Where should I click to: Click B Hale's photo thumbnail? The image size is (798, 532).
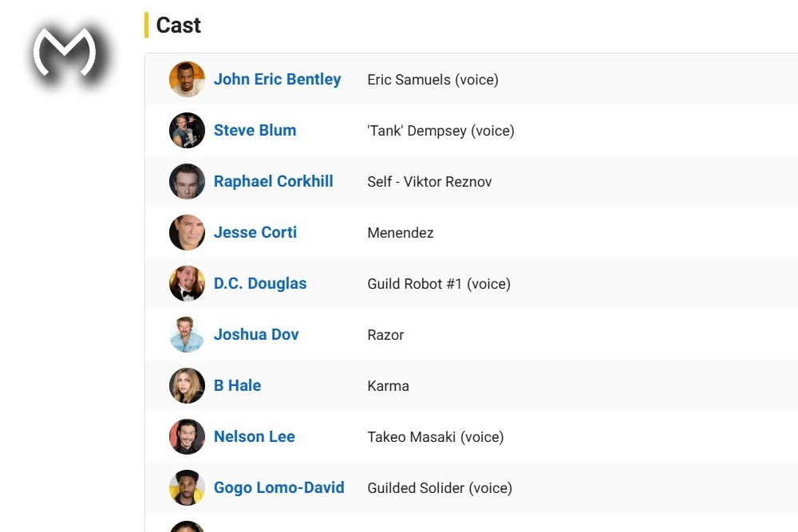coord(186,385)
